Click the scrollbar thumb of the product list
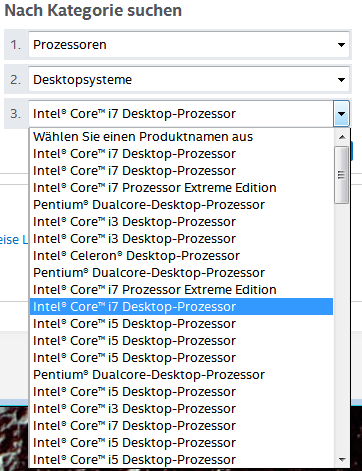 342,175
